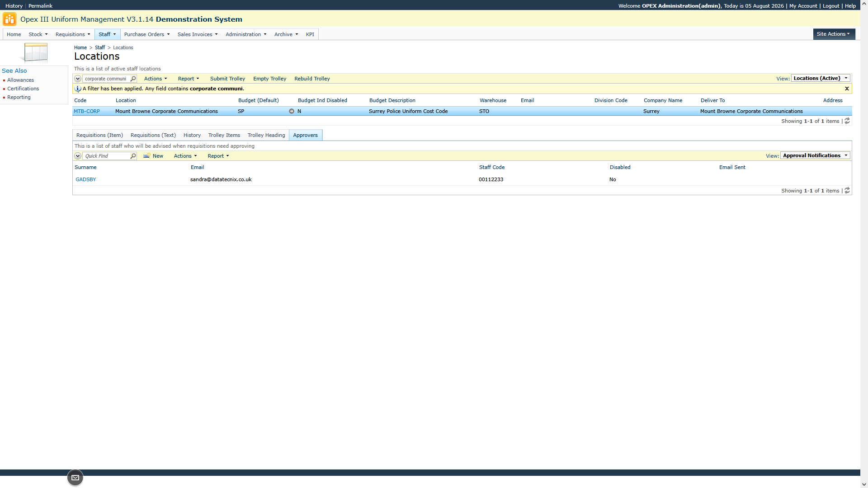Viewport: 868px width, 488px height.
Task: Click the Approvers Quick Find field
Action: tap(106, 156)
